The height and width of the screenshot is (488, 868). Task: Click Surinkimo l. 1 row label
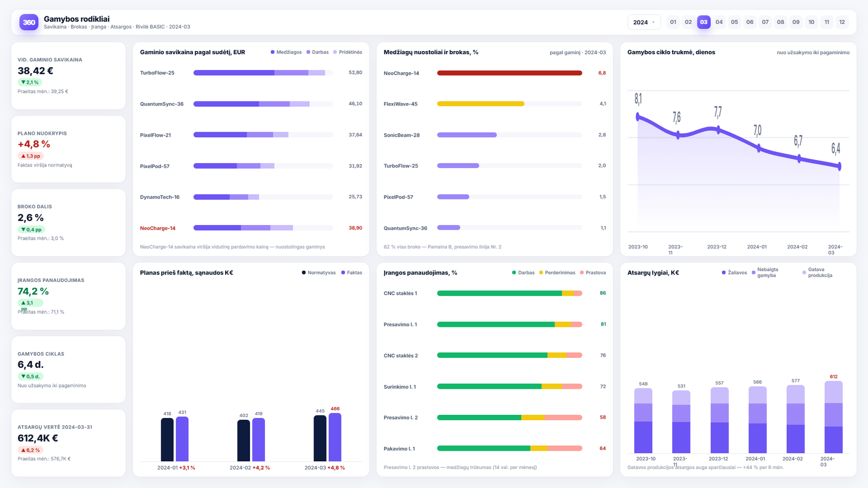[x=400, y=387]
